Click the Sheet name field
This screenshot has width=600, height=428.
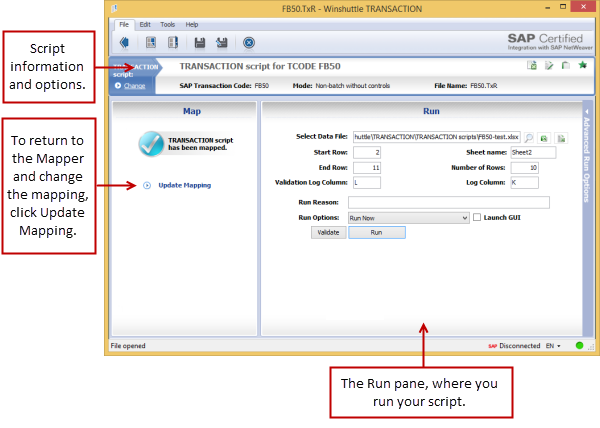click(x=533, y=152)
